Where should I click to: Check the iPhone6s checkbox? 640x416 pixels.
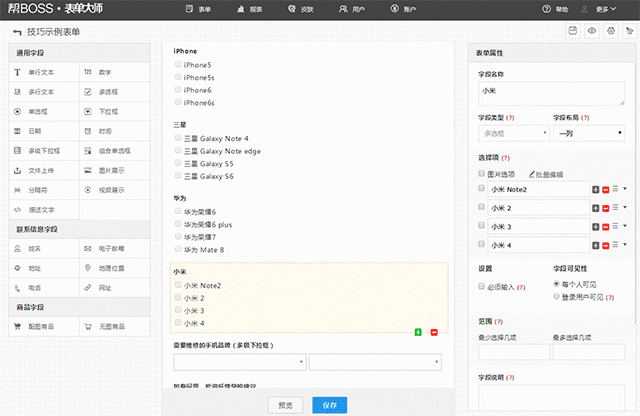pos(178,102)
